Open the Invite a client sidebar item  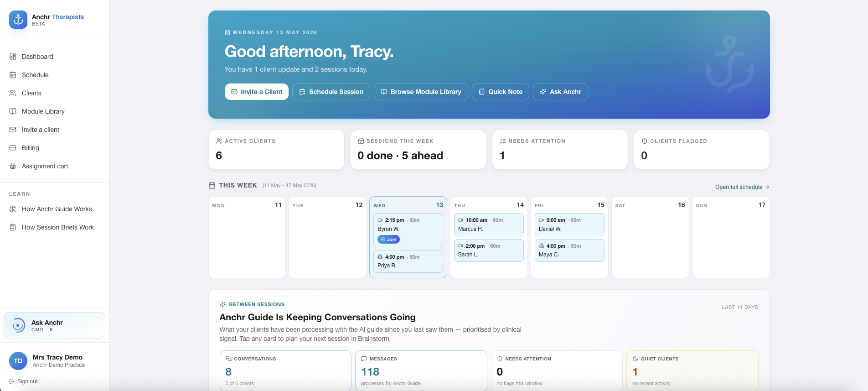click(54, 130)
